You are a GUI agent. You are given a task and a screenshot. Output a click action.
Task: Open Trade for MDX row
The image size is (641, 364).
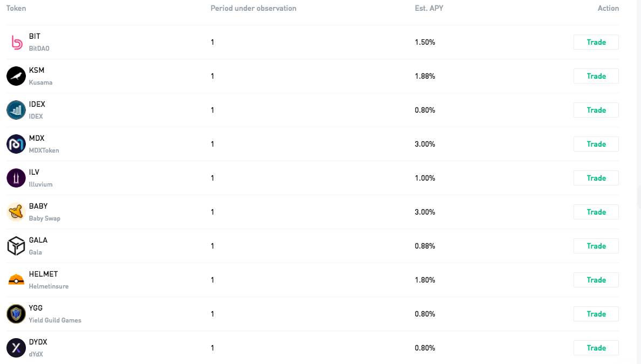click(x=596, y=144)
